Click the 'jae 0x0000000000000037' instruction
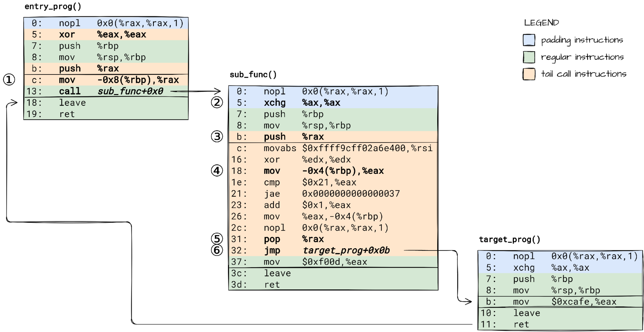 [333, 194]
